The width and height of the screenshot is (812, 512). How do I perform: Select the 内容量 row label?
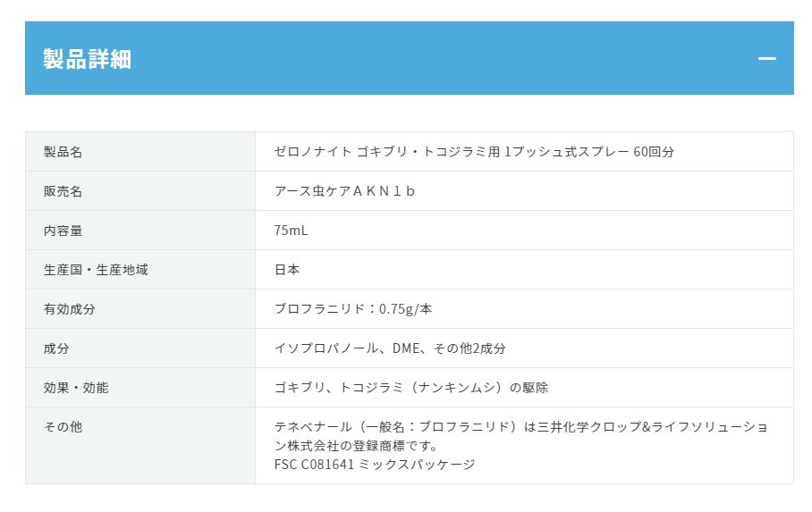coord(63,231)
